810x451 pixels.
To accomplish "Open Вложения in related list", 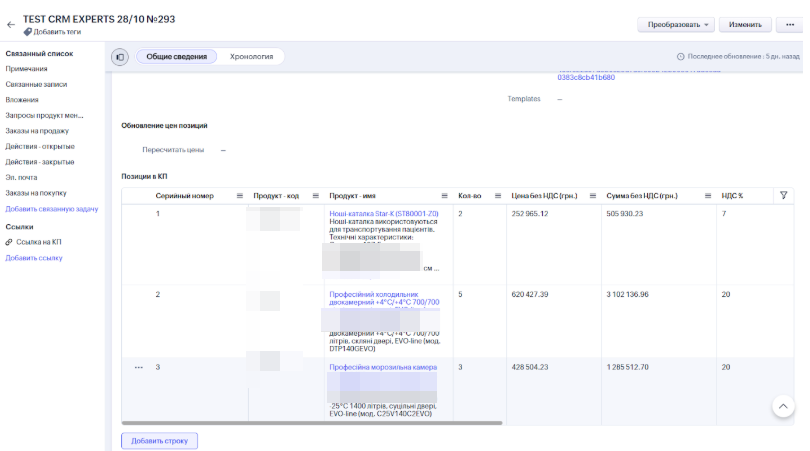I will [x=22, y=100].
